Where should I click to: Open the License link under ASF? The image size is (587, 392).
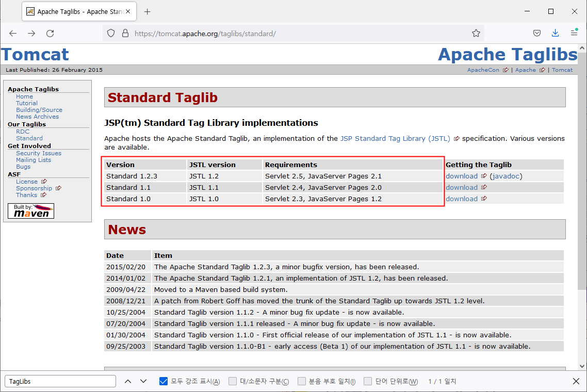click(27, 182)
